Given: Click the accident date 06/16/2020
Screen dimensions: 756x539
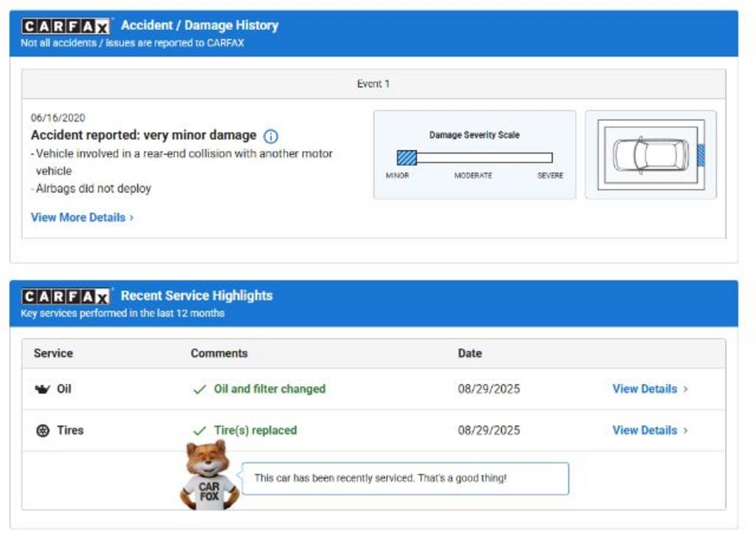Looking at the screenshot, I should [x=58, y=118].
